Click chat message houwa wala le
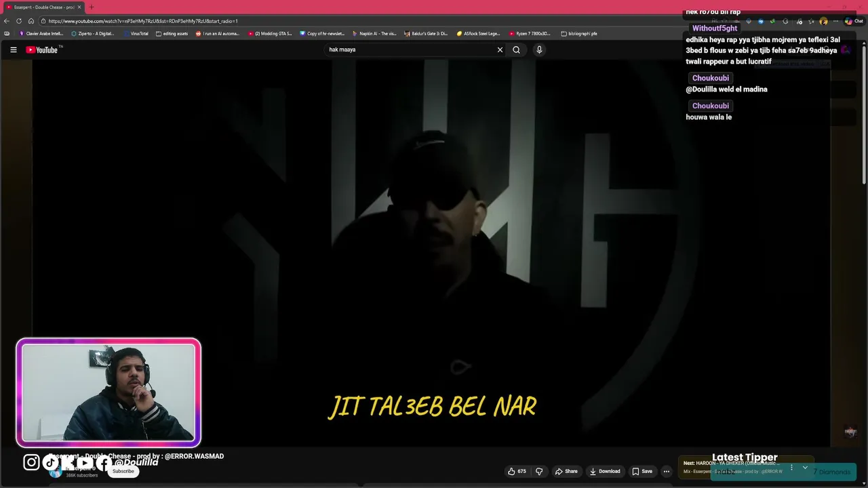The image size is (868, 488). pyautogui.click(x=709, y=117)
